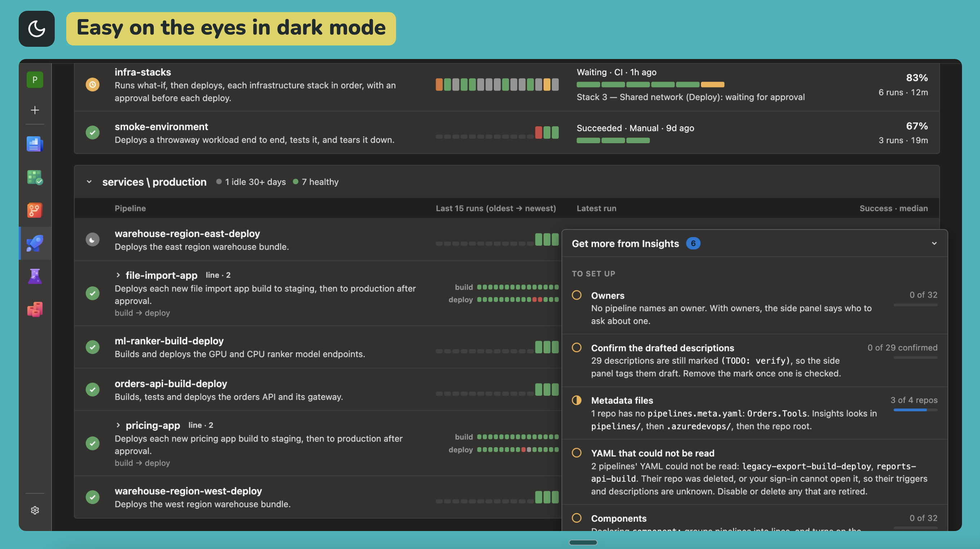Viewport: 980px width, 549px height.
Task: Expand the pricing-app line
Action: (118, 425)
